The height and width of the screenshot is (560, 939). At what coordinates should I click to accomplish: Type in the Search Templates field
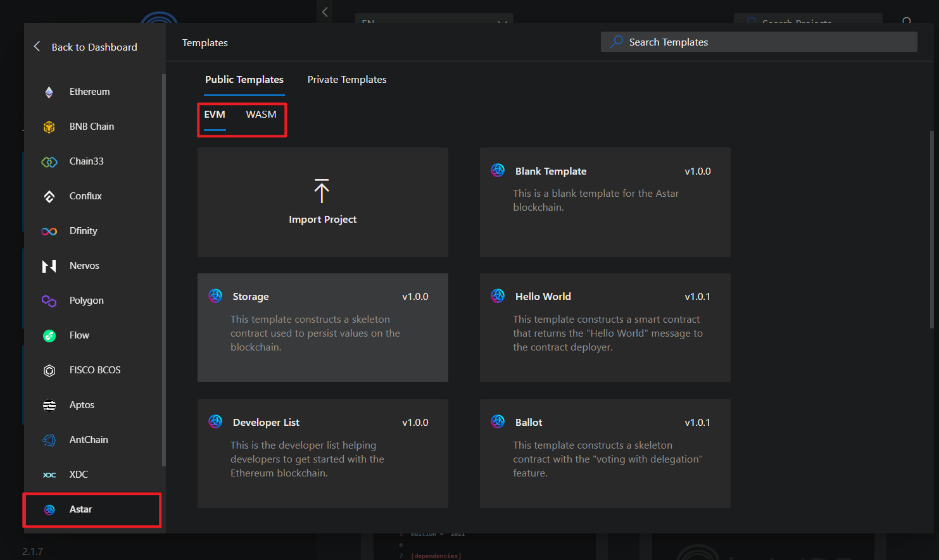[766, 42]
